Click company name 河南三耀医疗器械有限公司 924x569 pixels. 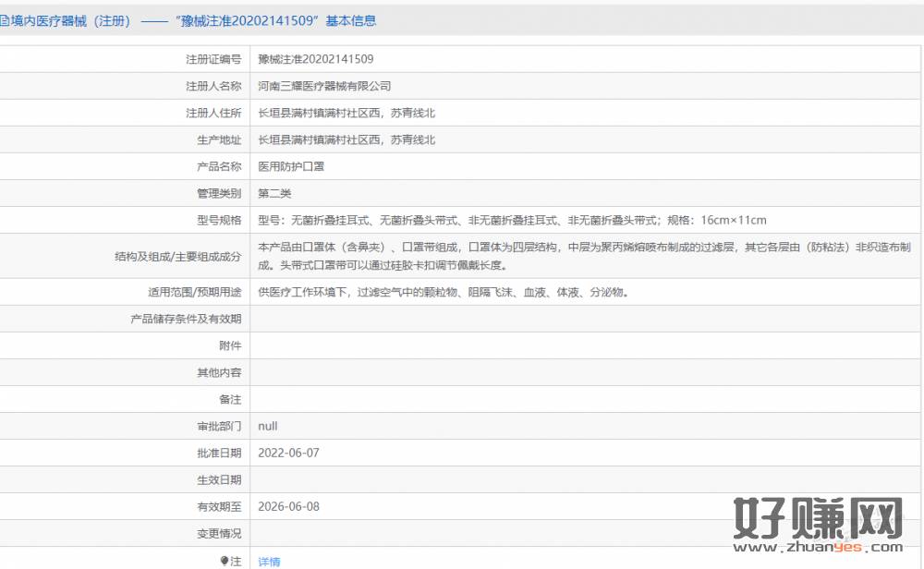(x=324, y=86)
